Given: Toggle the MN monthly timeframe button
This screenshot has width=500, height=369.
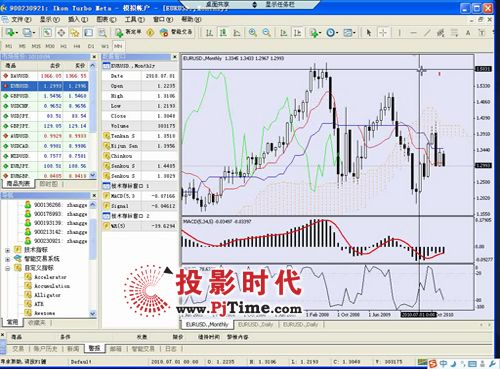Looking at the screenshot, I should click(x=118, y=46).
